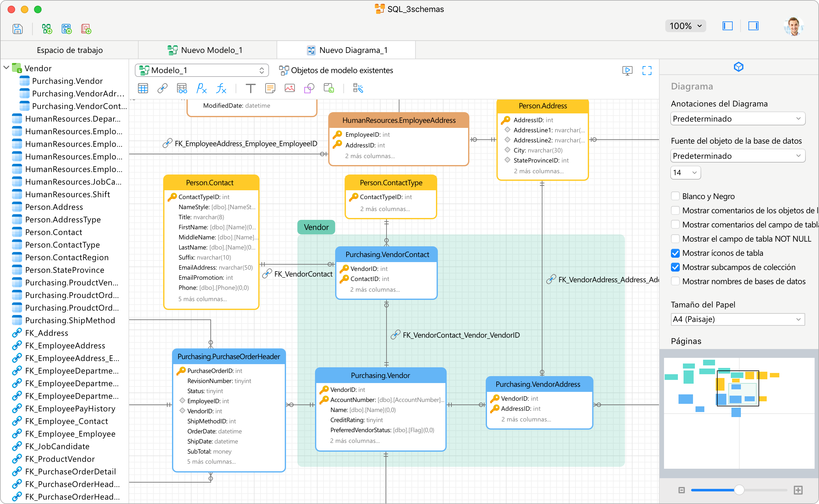Click the blue cube diagram properties icon
The width and height of the screenshot is (819, 504).
[x=738, y=67]
